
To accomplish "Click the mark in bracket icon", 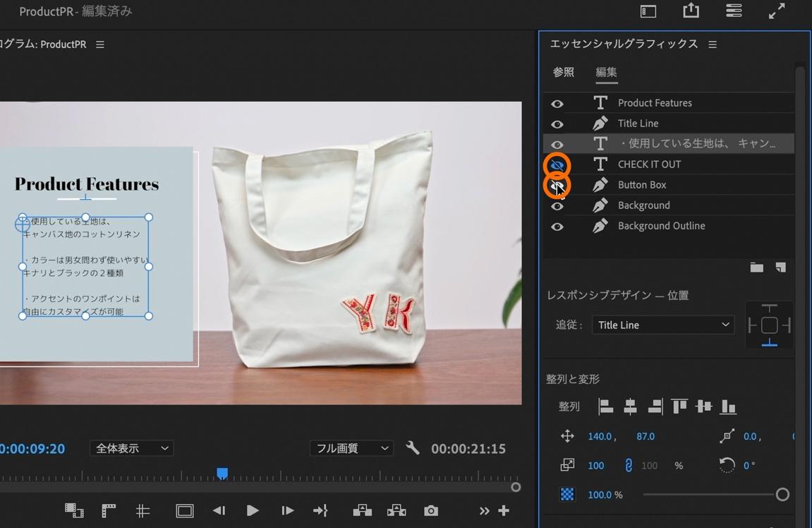I will pos(108,511).
